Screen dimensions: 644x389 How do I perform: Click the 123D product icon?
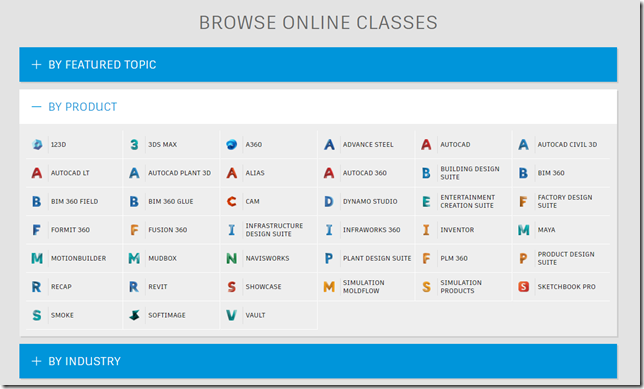[x=37, y=145]
